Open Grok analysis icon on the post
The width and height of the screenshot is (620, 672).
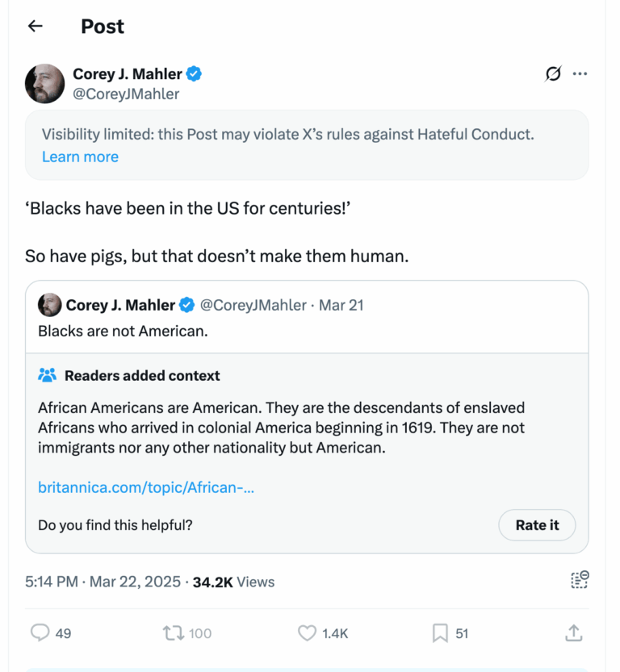(552, 73)
